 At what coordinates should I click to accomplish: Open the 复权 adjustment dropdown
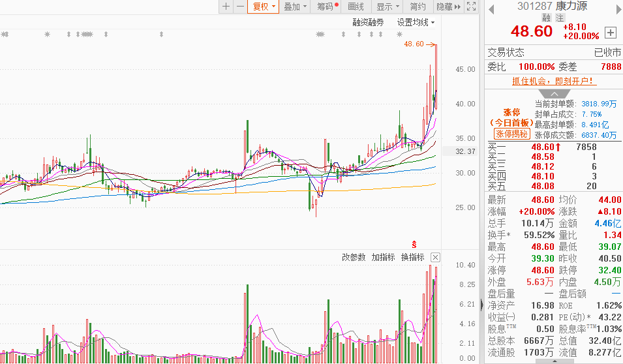[264, 7]
